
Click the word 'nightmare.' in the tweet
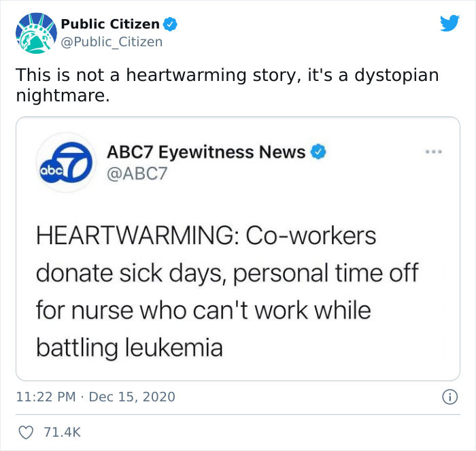click(x=63, y=96)
